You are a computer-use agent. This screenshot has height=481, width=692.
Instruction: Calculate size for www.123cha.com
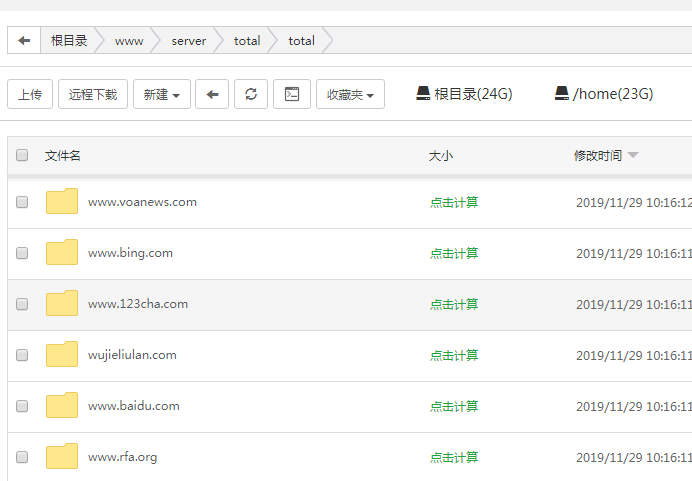point(454,304)
